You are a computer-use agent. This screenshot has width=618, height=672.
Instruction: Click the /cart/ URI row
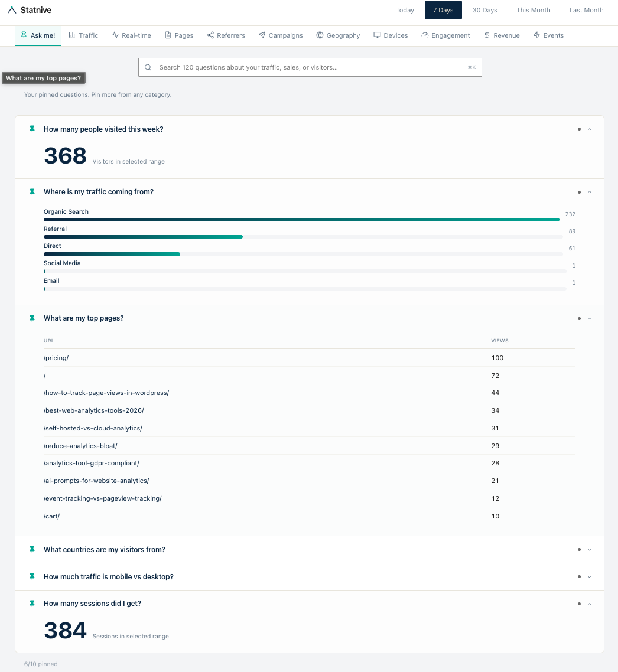click(x=309, y=516)
